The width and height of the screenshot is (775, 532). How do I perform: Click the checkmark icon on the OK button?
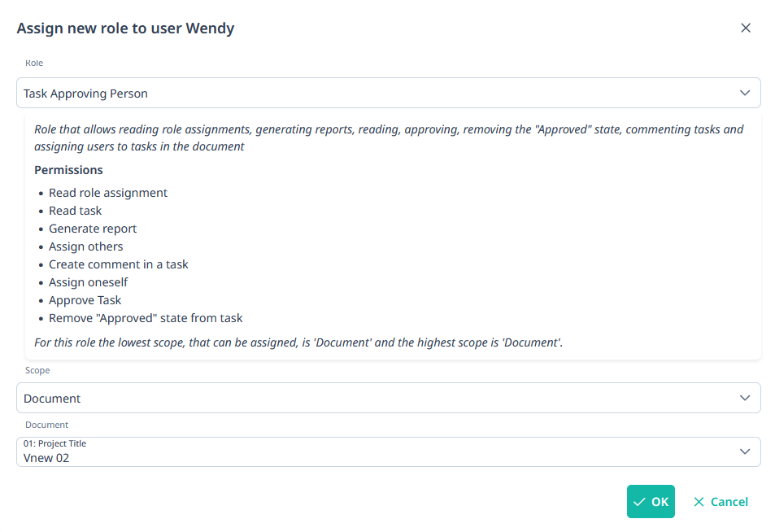[x=640, y=502]
